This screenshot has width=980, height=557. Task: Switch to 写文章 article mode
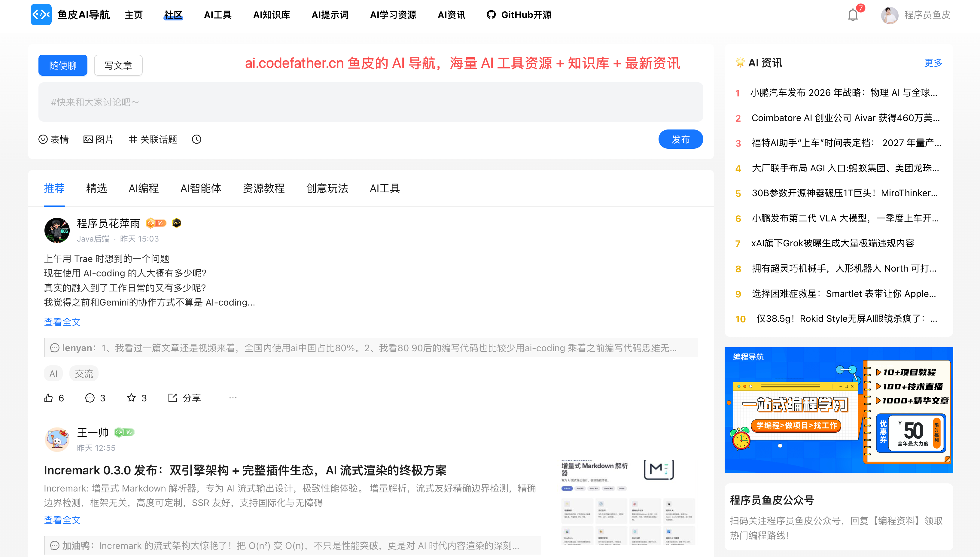click(x=118, y=65)
